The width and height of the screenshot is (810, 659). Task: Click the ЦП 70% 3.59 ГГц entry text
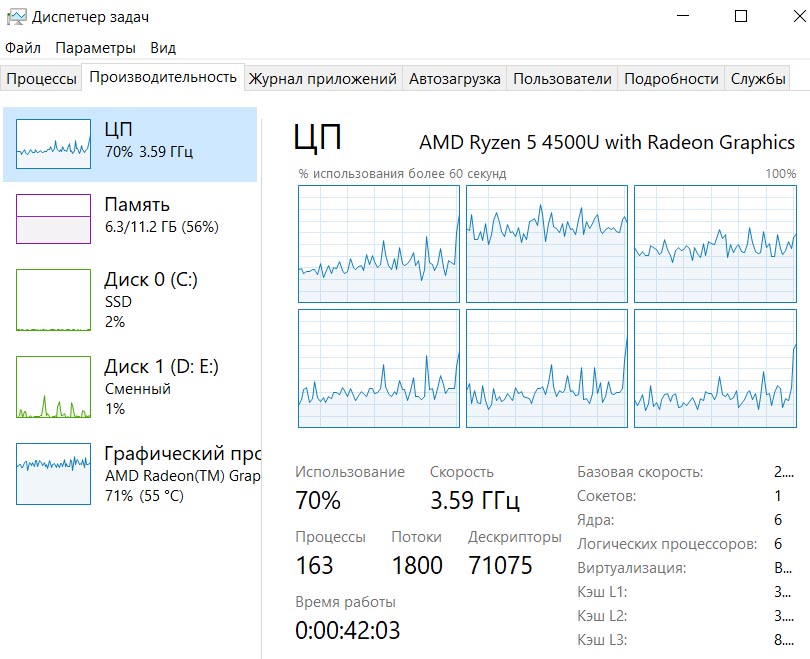(x=149, y=140)
